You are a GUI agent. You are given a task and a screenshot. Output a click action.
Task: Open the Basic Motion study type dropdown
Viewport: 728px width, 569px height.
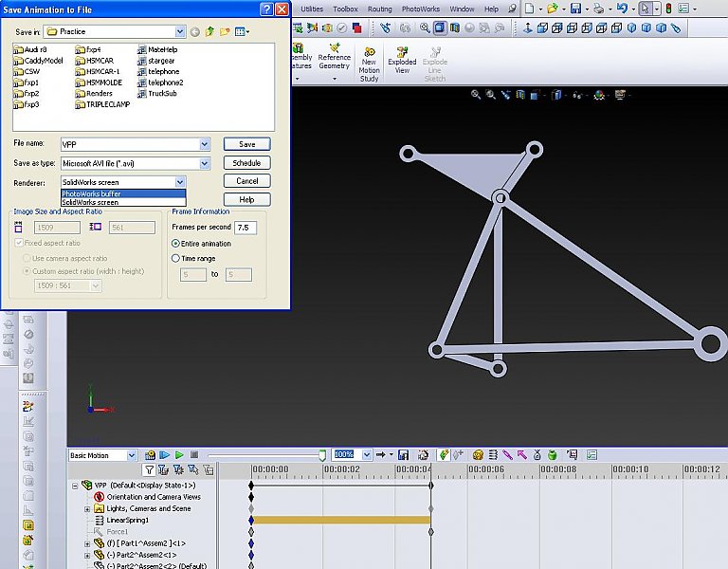pyautogui.click(x=131, y=456)
